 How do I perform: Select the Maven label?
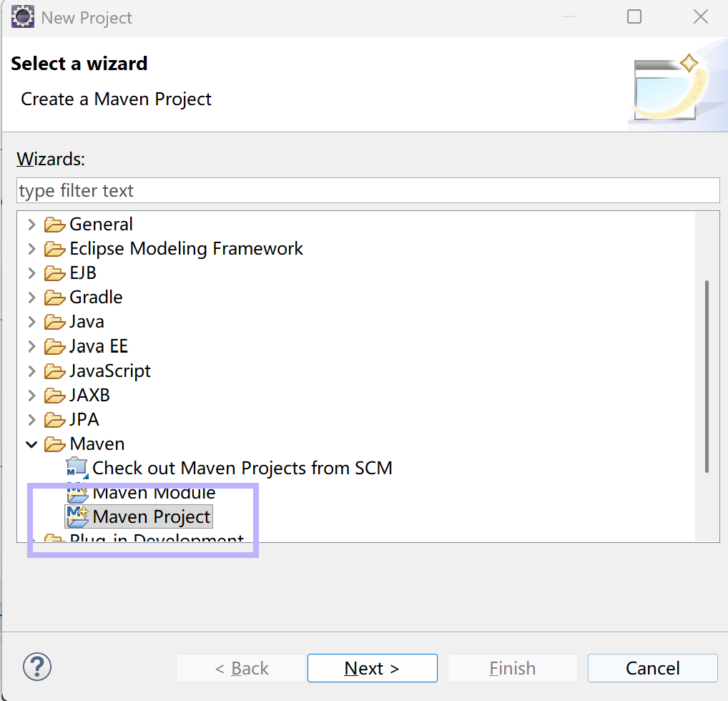click(x=97, y=444)
